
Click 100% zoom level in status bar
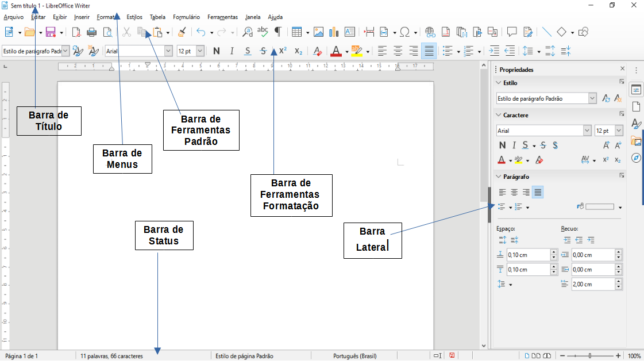pyautogui.click(x=634, y=356)
